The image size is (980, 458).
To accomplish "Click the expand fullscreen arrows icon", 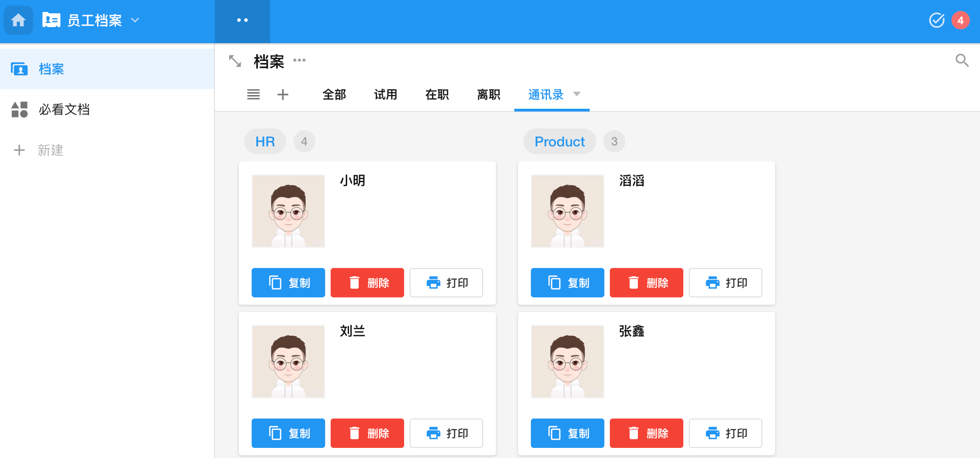I will tap(235, 61).
